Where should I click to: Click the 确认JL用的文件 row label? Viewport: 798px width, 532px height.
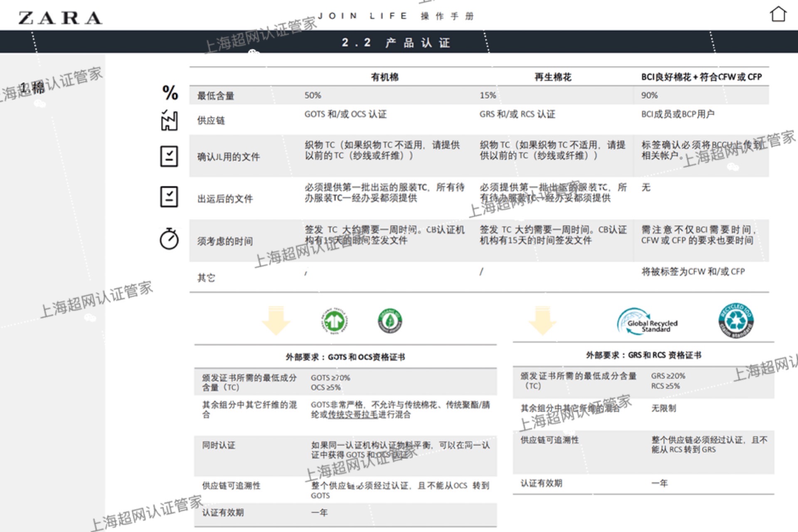coord(229,157)
